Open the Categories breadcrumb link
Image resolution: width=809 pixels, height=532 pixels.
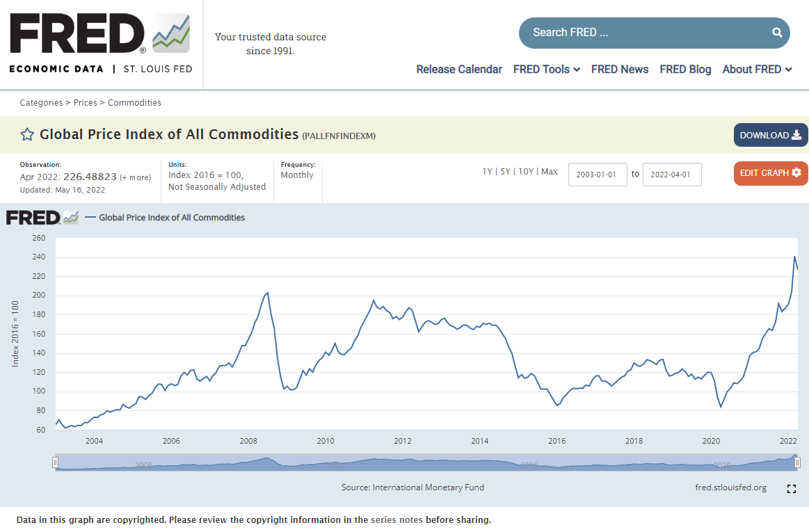[x=41, y=103]
